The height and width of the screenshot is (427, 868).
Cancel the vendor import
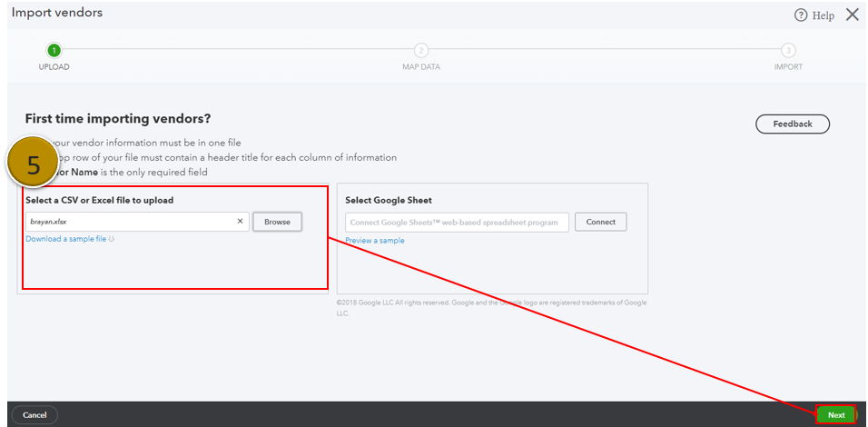pos(35,415)
